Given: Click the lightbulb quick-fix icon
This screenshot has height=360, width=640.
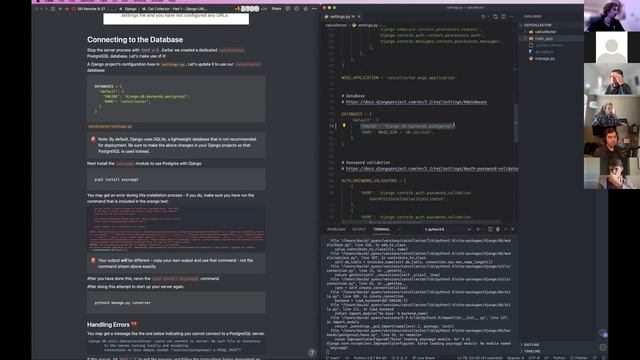Looking at the screenshot, I should [x=344, y=126].
